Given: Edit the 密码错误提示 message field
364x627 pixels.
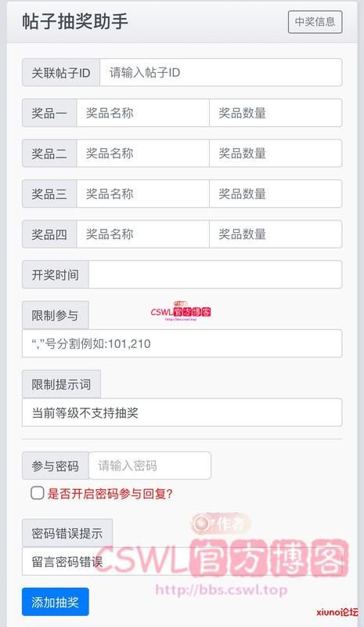Looking at the screenshot, I should point(182,561).
